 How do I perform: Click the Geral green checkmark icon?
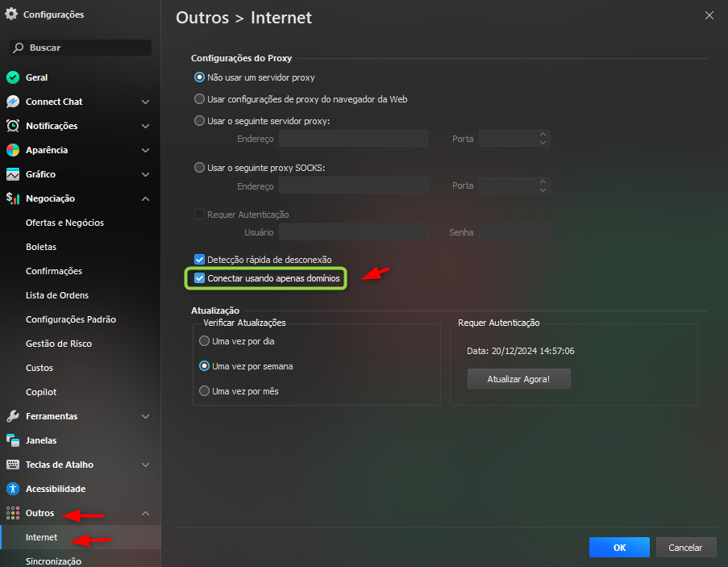coord(12,78)
